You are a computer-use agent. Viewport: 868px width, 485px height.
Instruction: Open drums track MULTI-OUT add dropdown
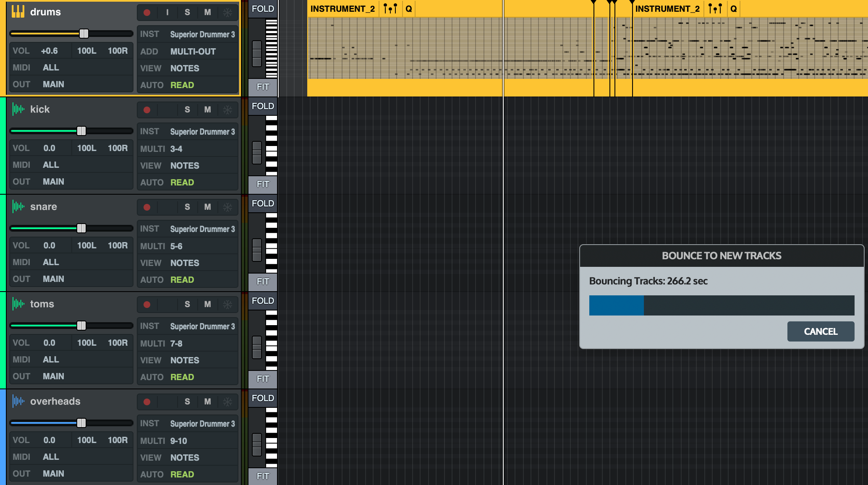193,52
